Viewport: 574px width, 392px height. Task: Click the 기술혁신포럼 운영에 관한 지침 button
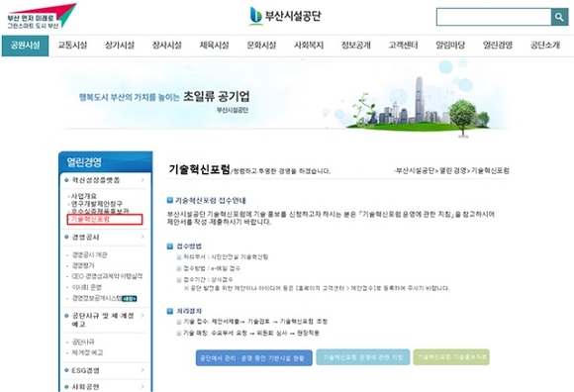(363, 357)
